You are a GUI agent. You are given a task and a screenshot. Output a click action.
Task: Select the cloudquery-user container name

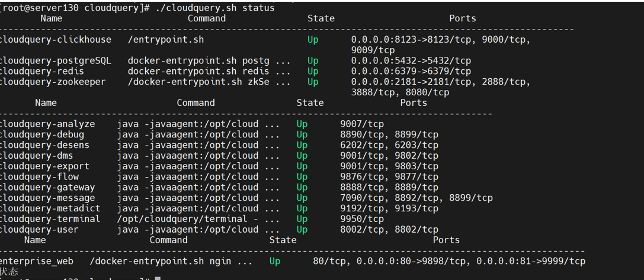pyautogui.click(x=39, y=230)
